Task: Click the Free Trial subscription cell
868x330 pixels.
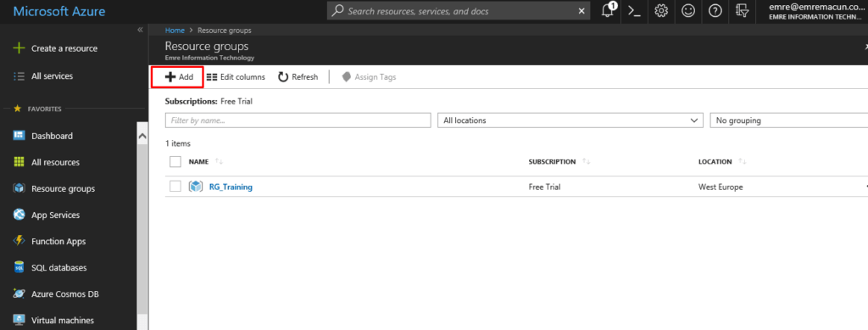Action: (545, 187)
